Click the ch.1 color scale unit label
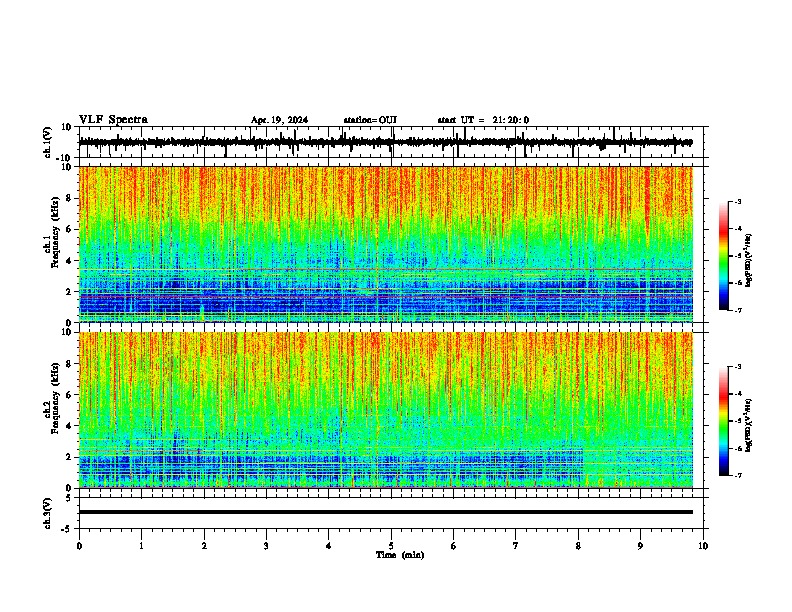The height and width of the screenshot is (612, 792). (x=748, y=260)
